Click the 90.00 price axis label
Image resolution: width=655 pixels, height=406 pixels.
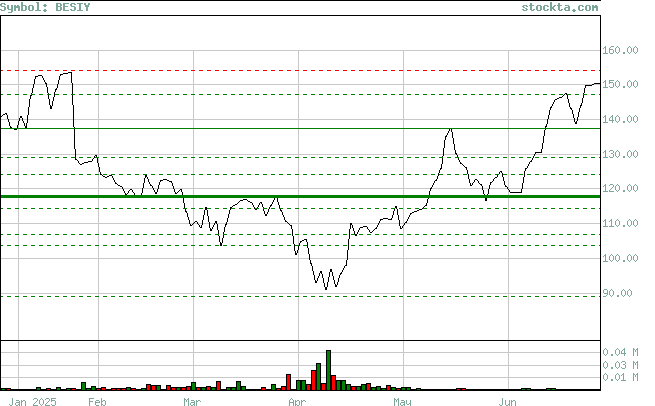click(x=617, y=293)
